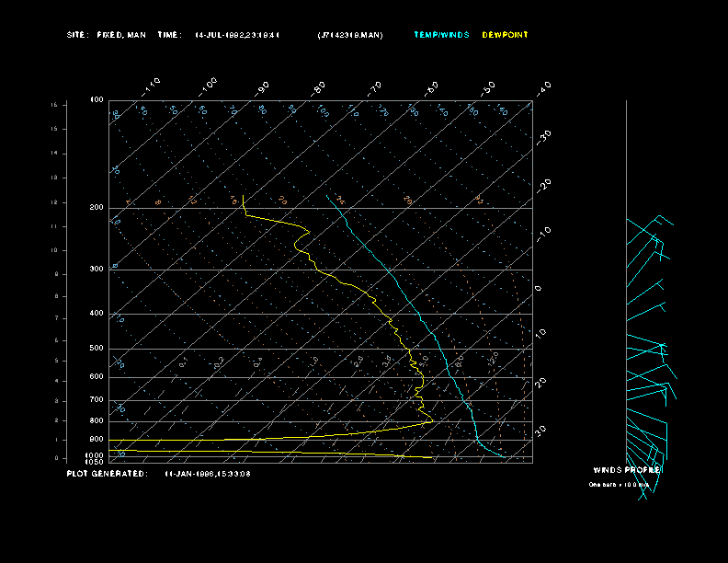This screenshot has width=728, height=563.
Task: Select the 'FIXED, MAN' site name text
Action: point(121,35)
